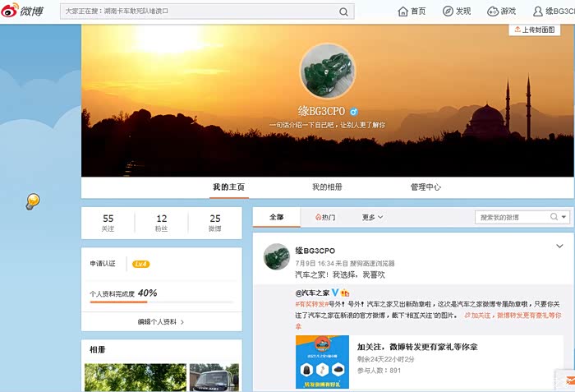The image size is (575, 392).
Task: Open 加关注,微博转发更有豪礼等你拿 card title
Action: point(417,347)
